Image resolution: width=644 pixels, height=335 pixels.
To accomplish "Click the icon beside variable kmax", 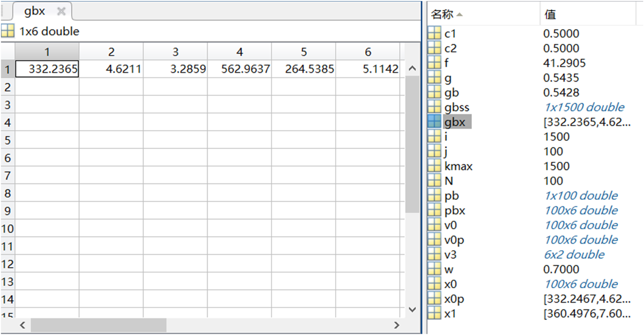I will point(434,166).
